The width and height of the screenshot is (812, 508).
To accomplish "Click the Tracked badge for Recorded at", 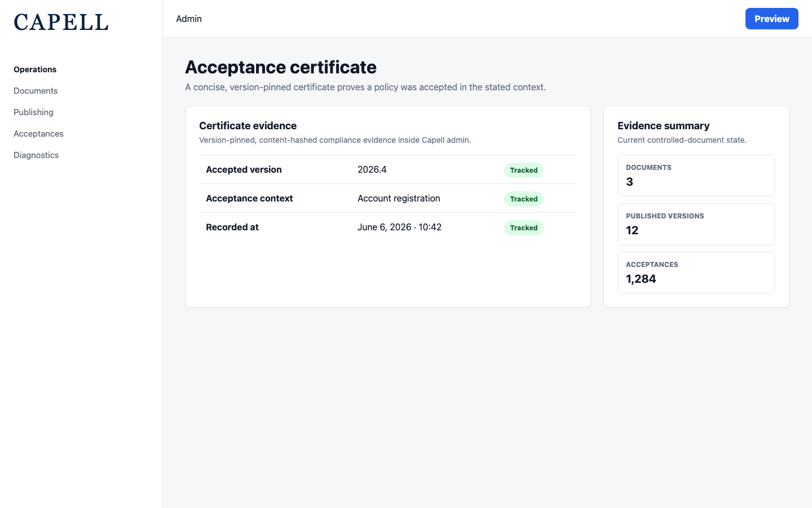I will pyautogui.click(x=524, y=227).
